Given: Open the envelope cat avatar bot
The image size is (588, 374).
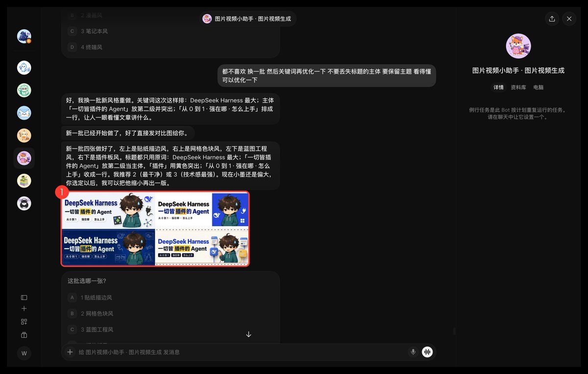Looking at the screenshot, I should pos(24,113).
